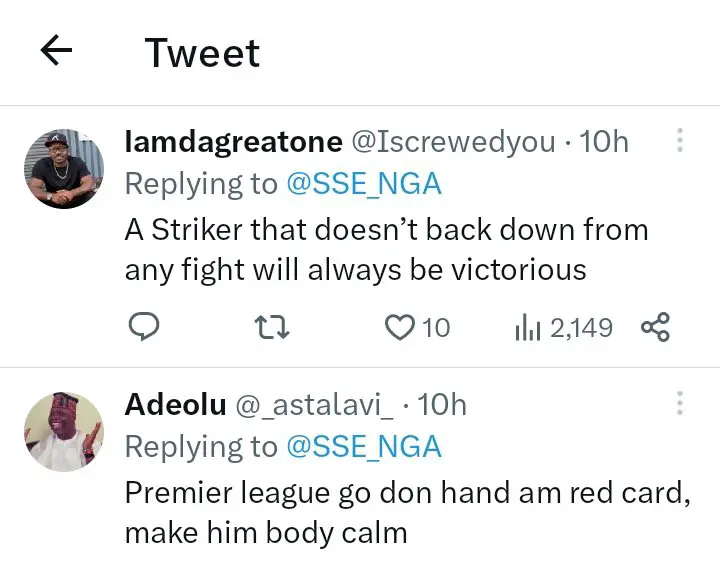
Task: Open more options for Iamdagreatone's tweet
Action: tap(680, 140)
